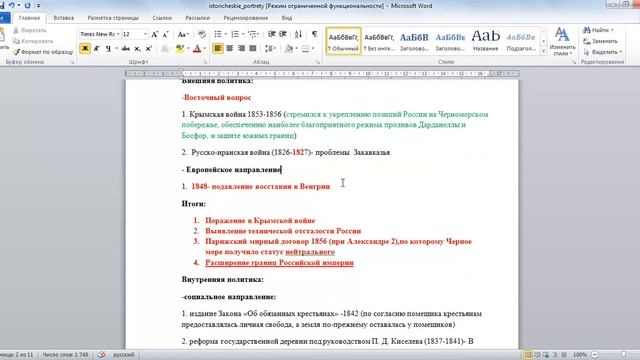Click the text effects icon in Font group
Image resolution: width=640 pixels, height=360 pixels.
tap(165, 49)
